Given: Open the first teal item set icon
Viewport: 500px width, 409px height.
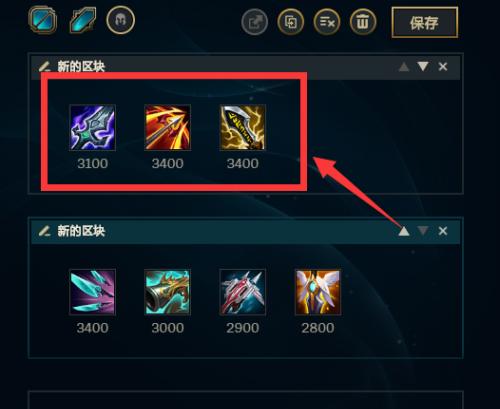Looking at the screenshot, I should click(x=42, y=20).
